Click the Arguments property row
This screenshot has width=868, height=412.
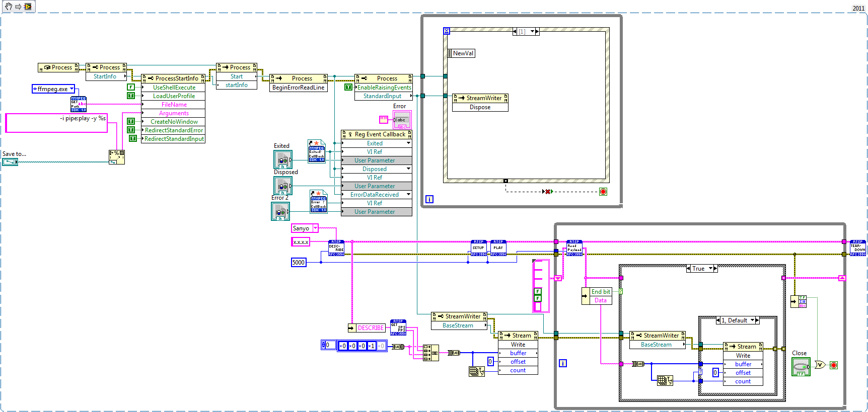click(173, 113)
